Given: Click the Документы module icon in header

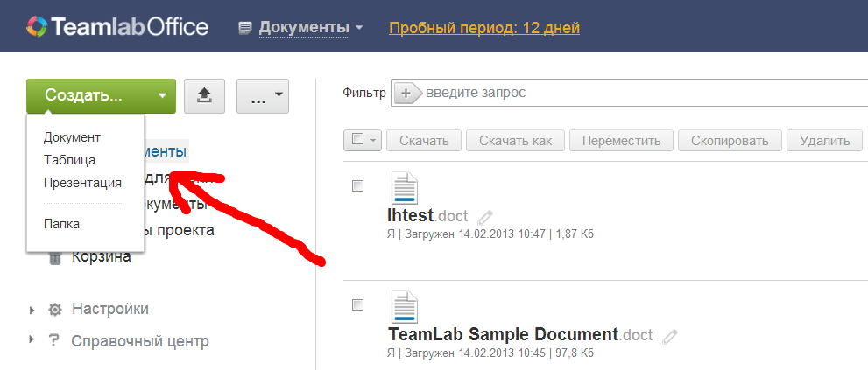Looking at the screenshot, I should tap(245, 28).
